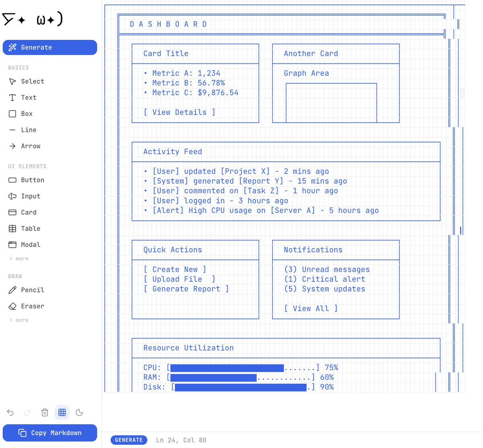Click the [ View Details ] text
Screen dimensions: 483x448
coord(180,112)
